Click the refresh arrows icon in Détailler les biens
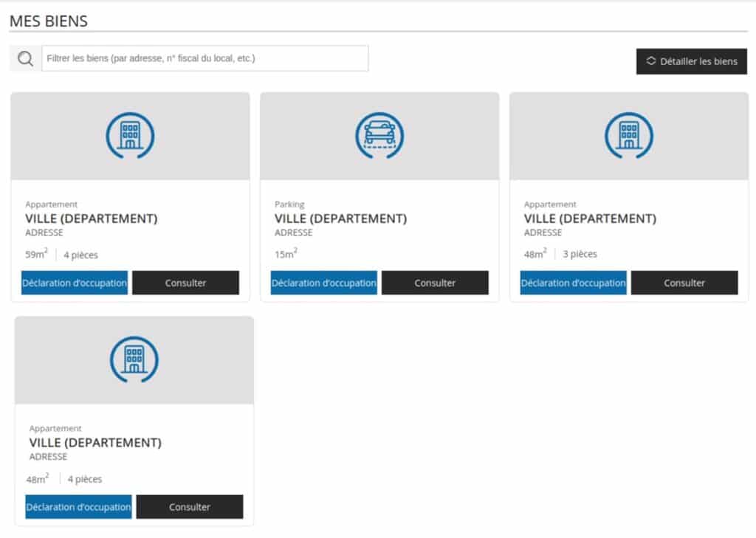 point(651,61)
